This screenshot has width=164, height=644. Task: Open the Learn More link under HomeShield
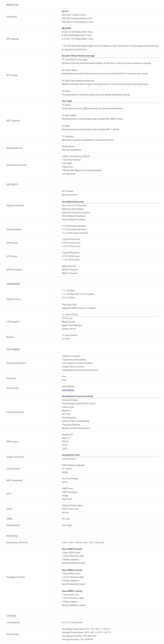[68, 390]
